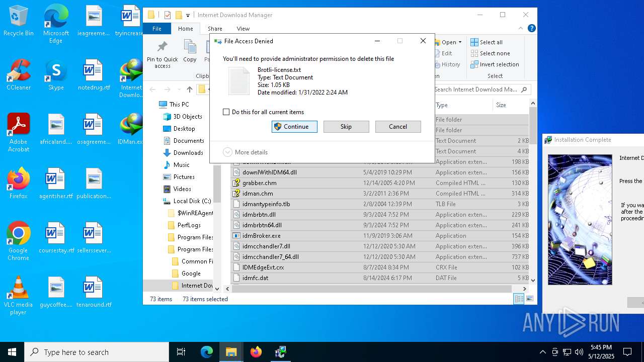The width and height of the screenshot is (644, 362).
Task: Show hidden system tray icons
Action: pos(542,352)
